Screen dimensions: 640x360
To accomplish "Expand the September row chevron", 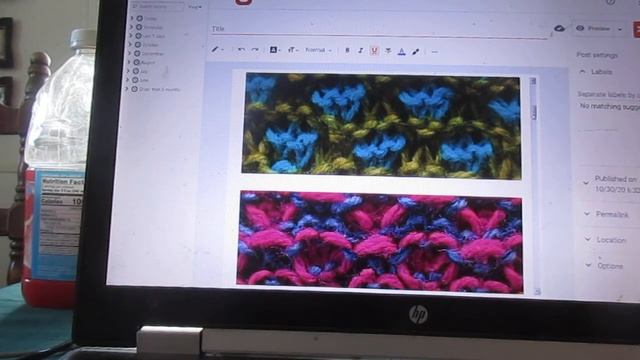I will coord(130,53).
